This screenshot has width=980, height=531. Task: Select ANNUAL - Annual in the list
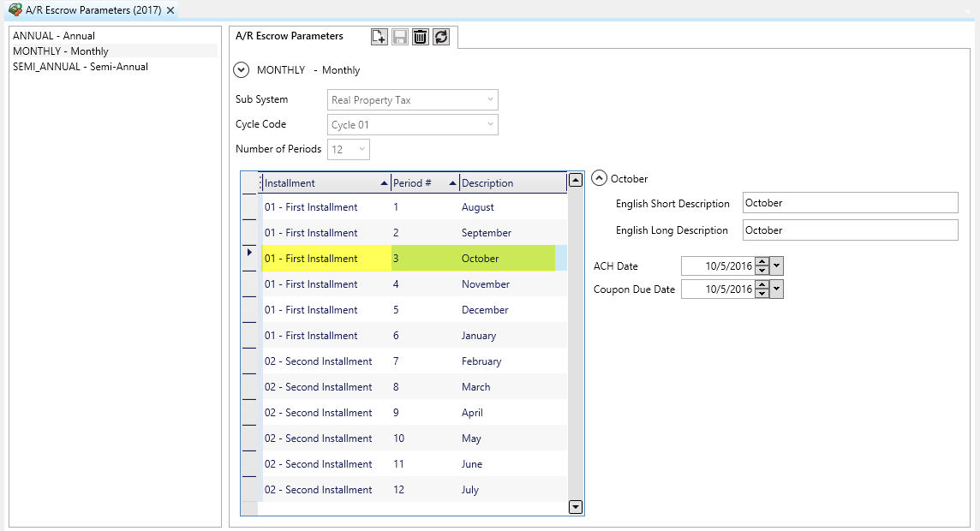54,36
